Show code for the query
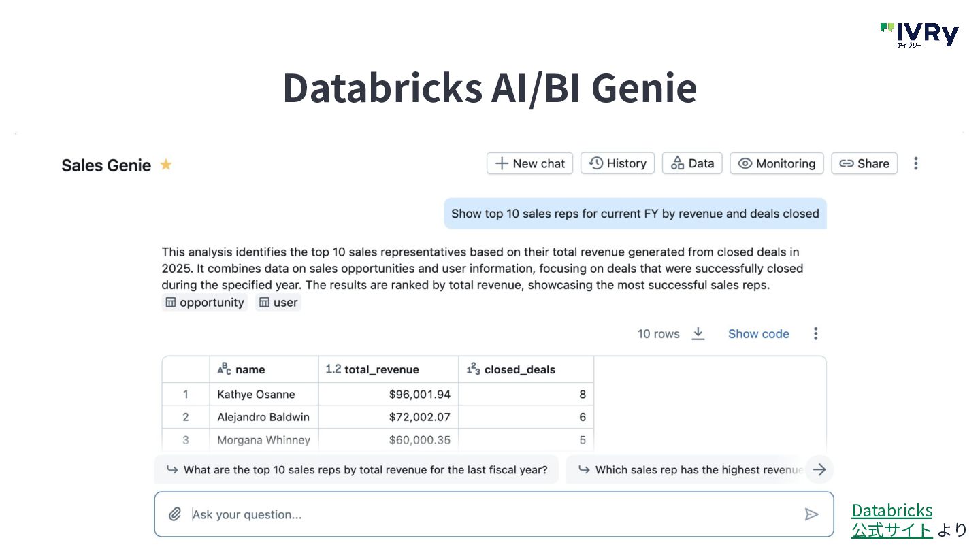Image resolution: width=980 pixels, height=551 pixels. [x=758, y=333]
